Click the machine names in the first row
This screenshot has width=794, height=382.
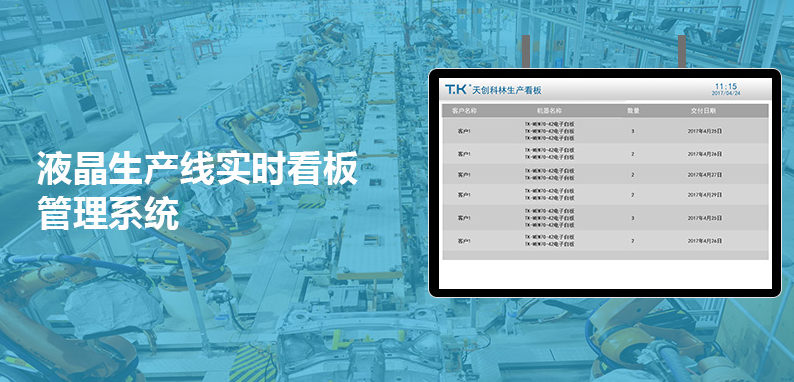pos(549,131)
